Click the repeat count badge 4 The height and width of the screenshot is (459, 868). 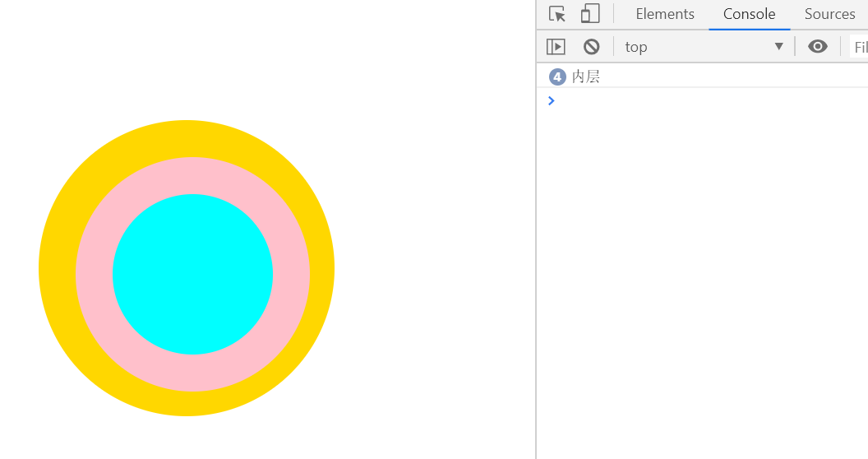coord(557,77)
